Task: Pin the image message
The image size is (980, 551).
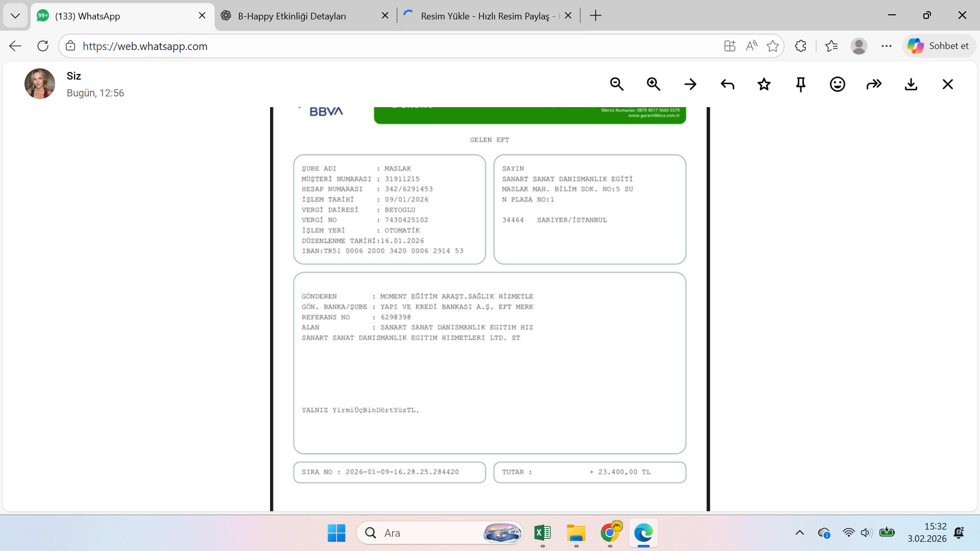Action: [x=801, y=84]
